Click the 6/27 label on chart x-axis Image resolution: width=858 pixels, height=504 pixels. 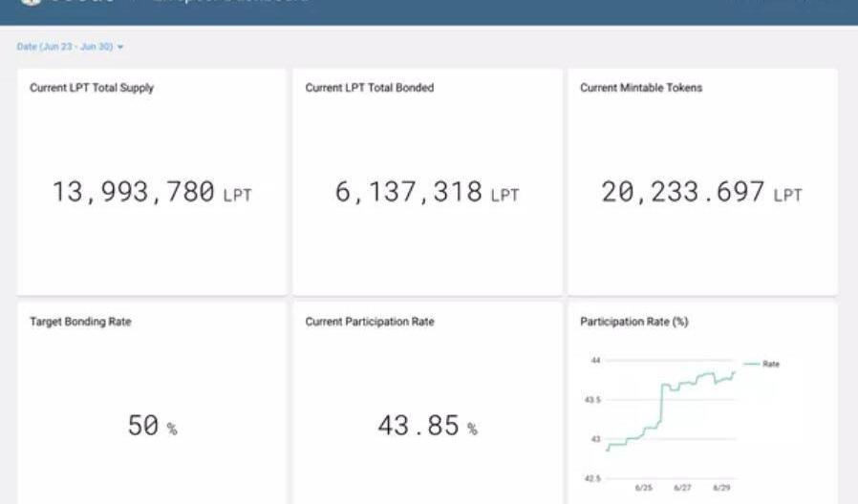click(x=682, y=488)
